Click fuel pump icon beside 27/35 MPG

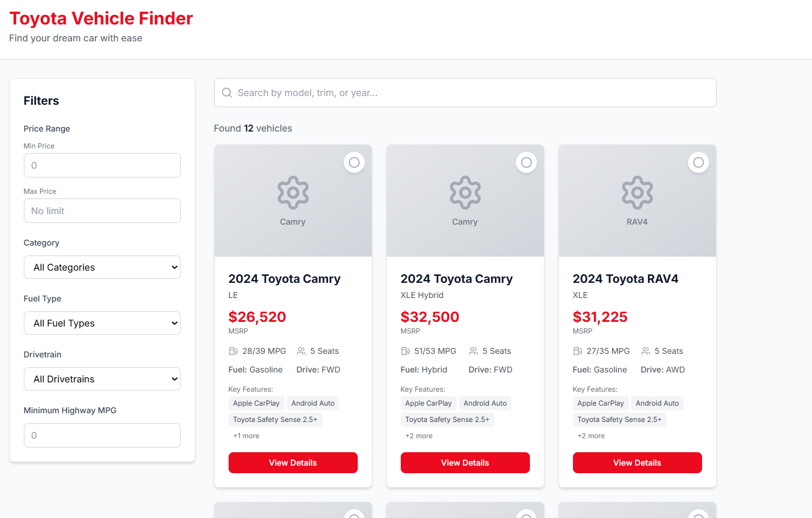tap(578, 351)
